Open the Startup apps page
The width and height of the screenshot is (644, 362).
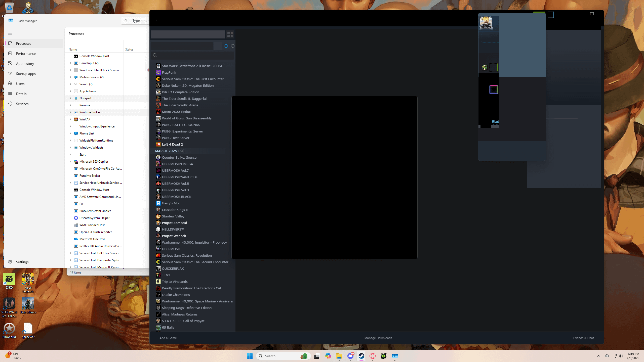point(26,74)
